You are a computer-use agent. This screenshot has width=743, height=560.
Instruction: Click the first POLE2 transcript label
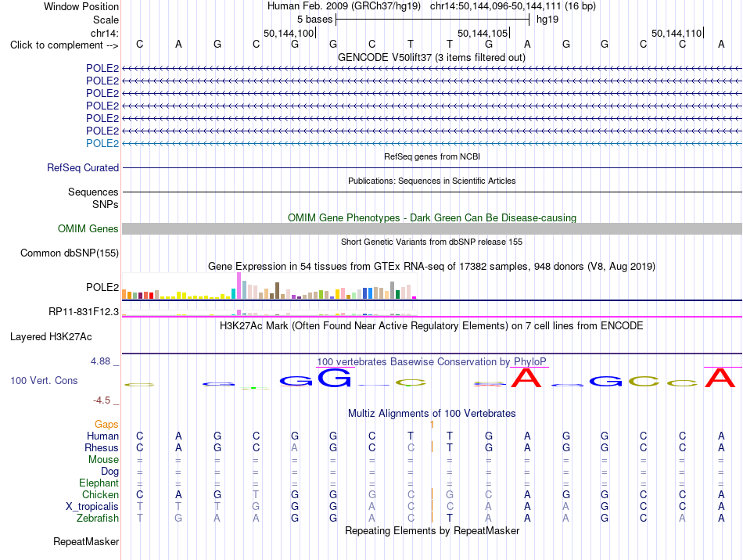(102, 68)
